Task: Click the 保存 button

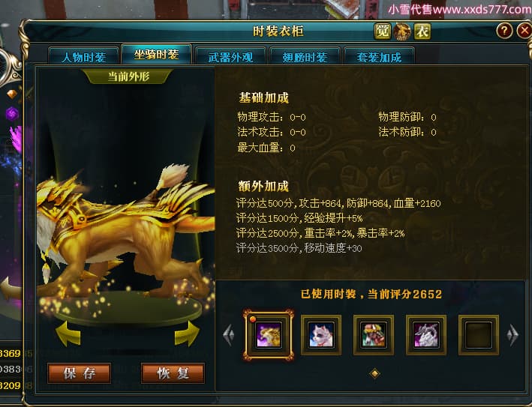Action: (79, 373)
